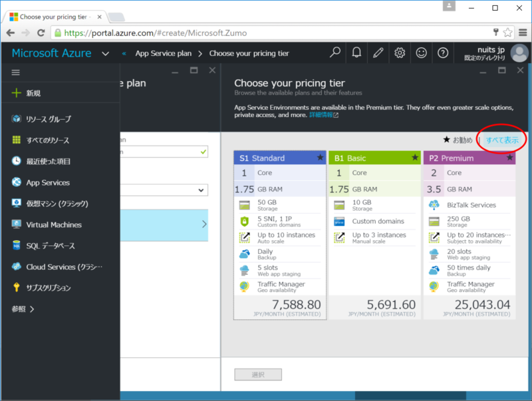Screen dimensions: 532x401
Task: Click the star on S1 Standard header
Action: (x=320, y=158)
